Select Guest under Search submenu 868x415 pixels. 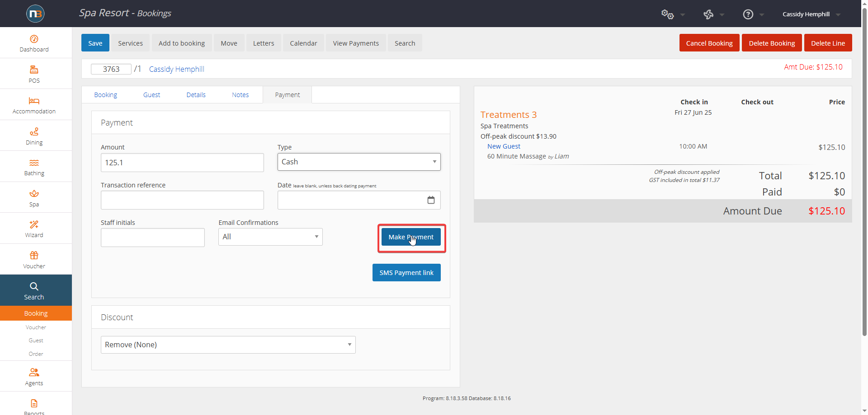coord(36,340)
